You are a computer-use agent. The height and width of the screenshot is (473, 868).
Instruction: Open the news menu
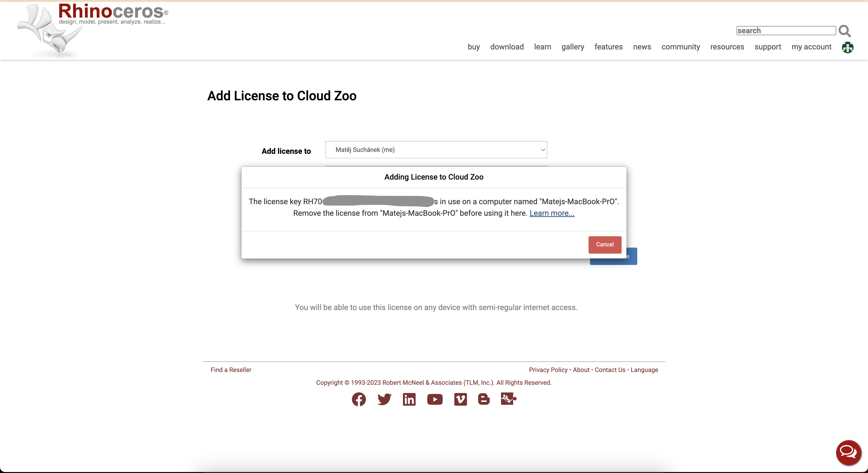pos(642,47)
